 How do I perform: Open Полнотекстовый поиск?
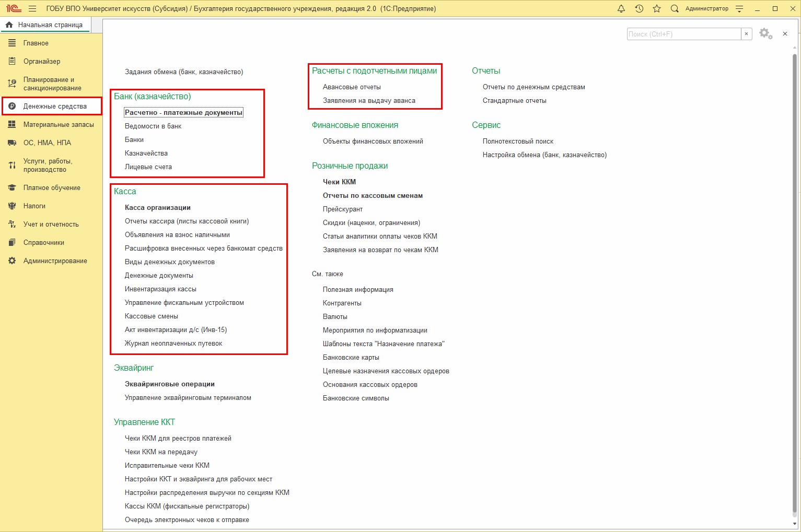click(x=518, y=141)
